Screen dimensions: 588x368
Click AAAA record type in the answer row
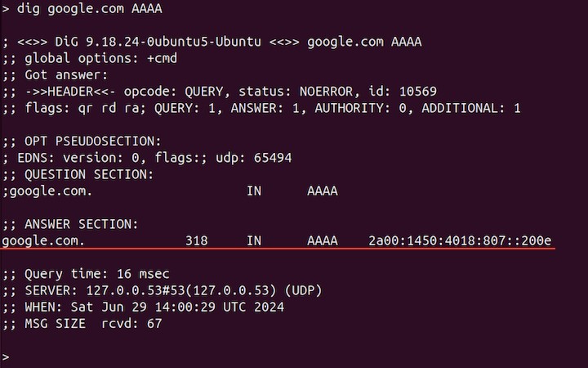(x=323, y=241)
